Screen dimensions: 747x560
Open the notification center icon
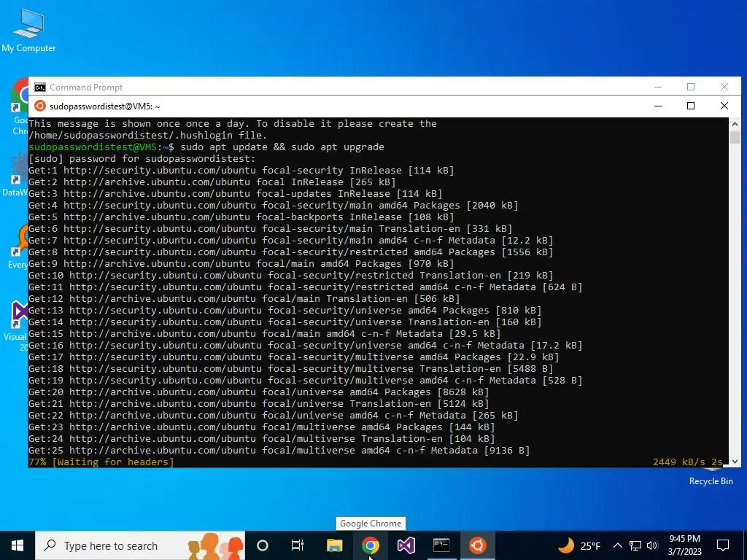(x=723, y=545)
